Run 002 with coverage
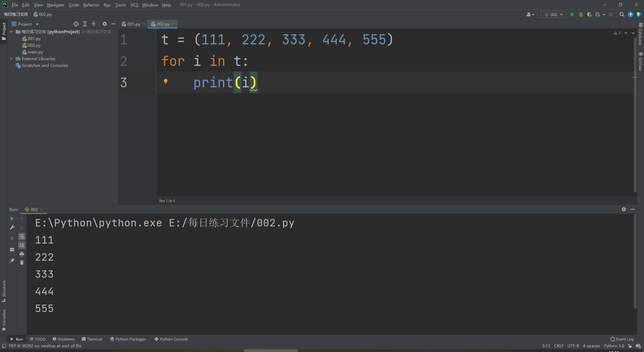The width and height of the screenshot is (644, 352). click(x=589, y=14)
